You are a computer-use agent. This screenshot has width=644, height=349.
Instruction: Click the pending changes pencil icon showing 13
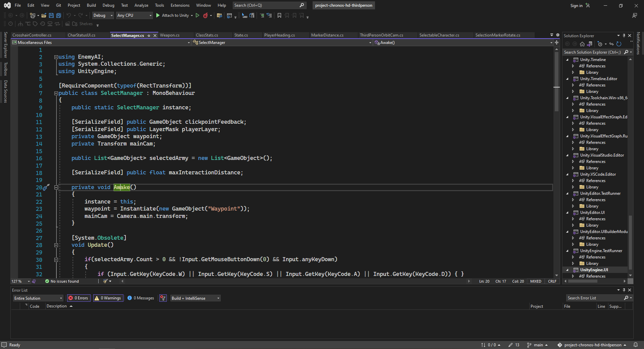(x=514, y=345)
